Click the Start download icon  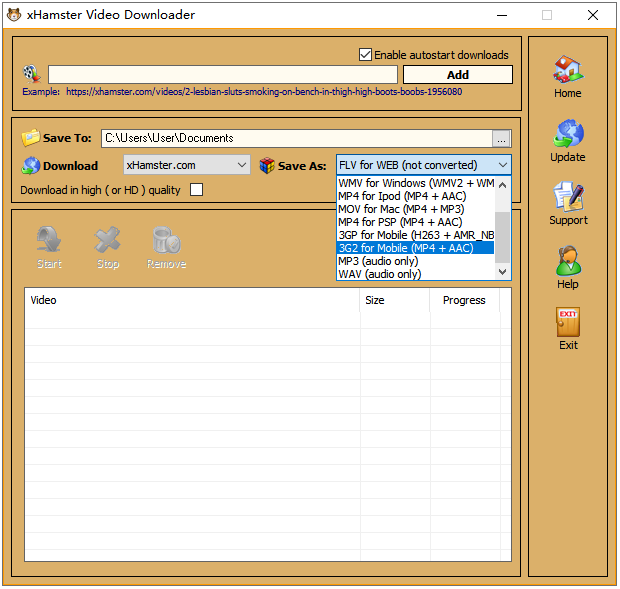pos(49,240)
